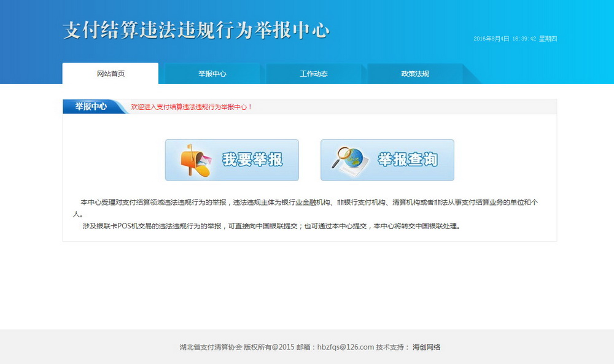Select the 政策法规 tab
This screenshot has height=364, width=614.
[415, 74]
